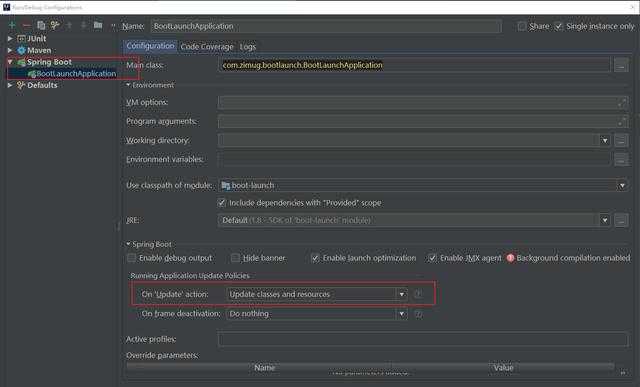The width and height of the screenshot is (640, 387).
Task: Add new configuration with plus icon
Action: click(x=12, y=25)
